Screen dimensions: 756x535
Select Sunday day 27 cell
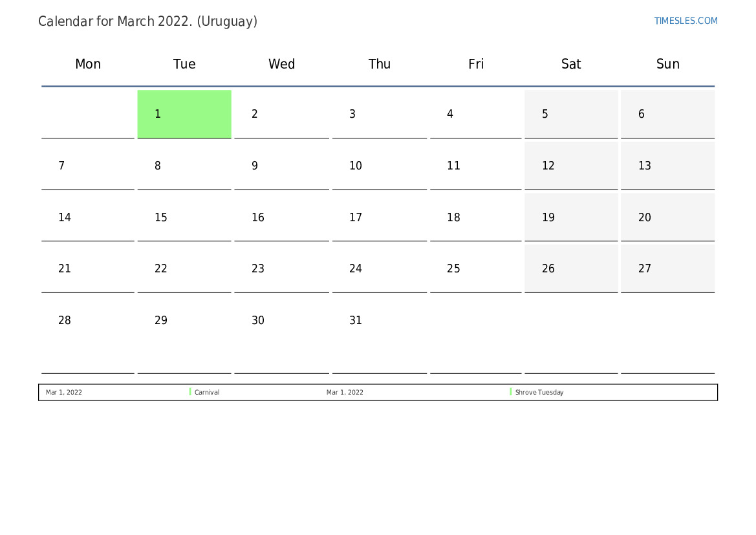coord(668,268)
